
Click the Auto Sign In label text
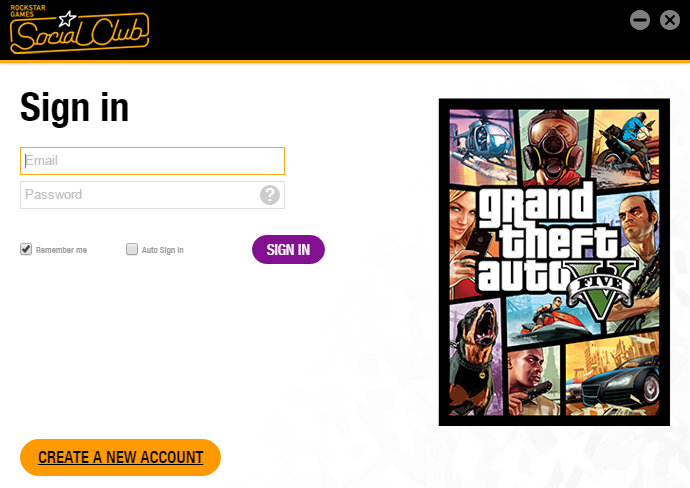tap(162, 250)
